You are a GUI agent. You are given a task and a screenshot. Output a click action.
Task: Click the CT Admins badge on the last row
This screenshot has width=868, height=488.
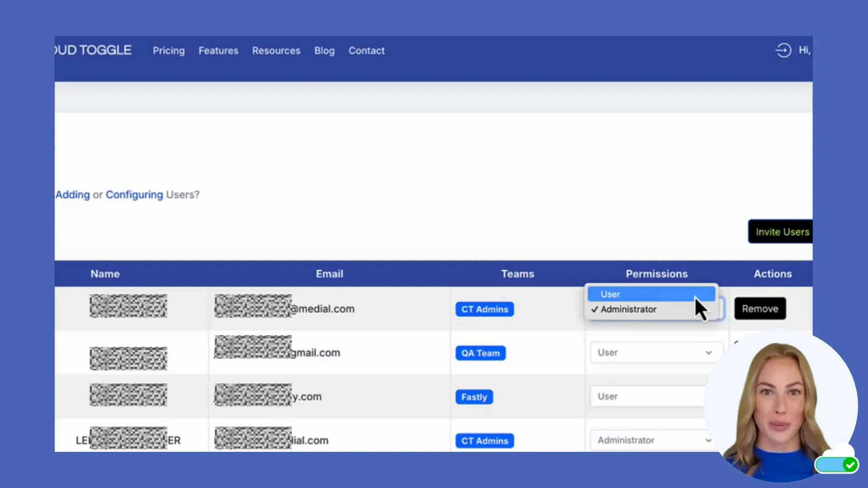pos(484,441)
